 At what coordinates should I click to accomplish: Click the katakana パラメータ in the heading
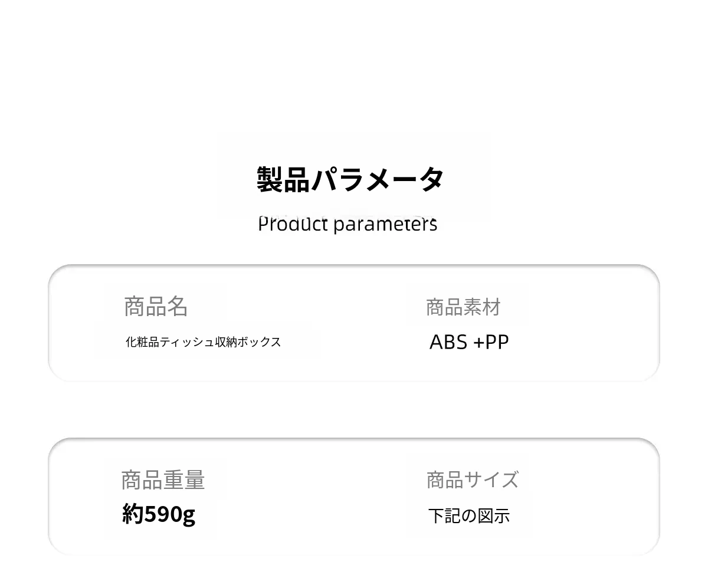point(377,179)
